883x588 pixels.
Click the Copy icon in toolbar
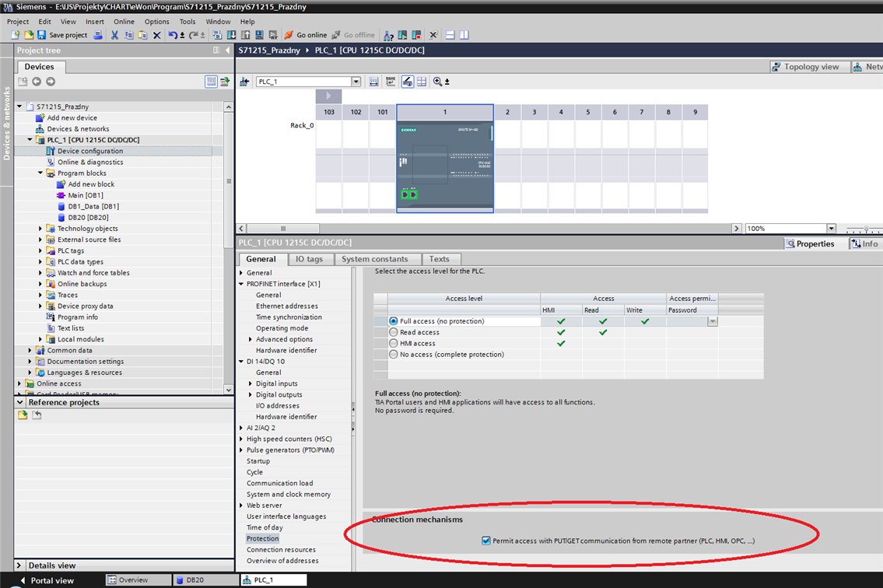point(129,35)
